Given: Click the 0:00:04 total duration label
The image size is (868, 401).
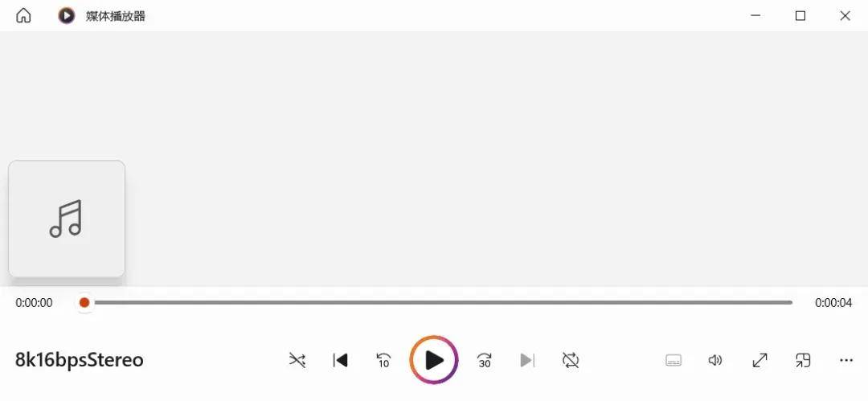Looking at the screenshot, I should pyautogui.click(x=833, y=303).
